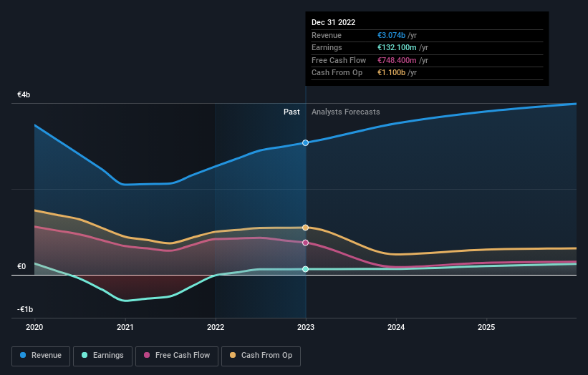Click the blue Revenue data point at 2023

point(306,142)
